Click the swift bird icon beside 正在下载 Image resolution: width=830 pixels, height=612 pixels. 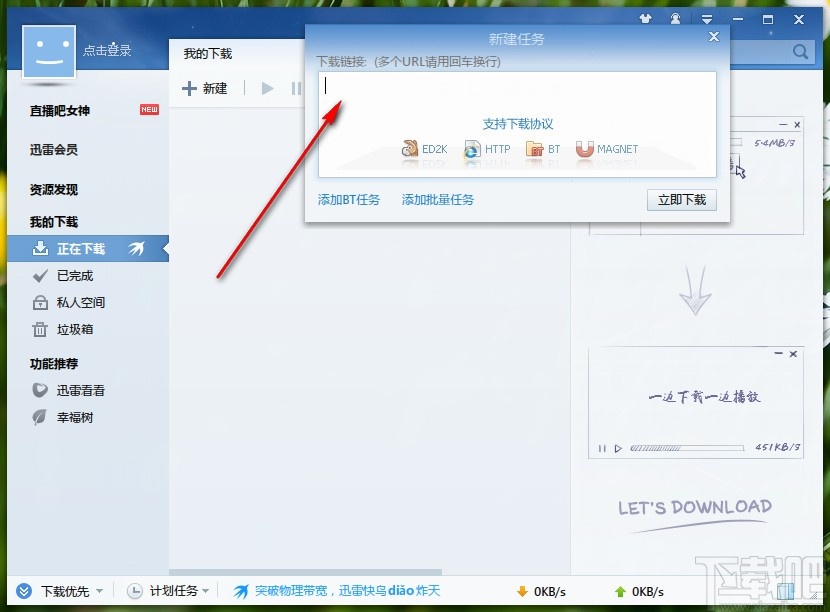coord(136,248)
